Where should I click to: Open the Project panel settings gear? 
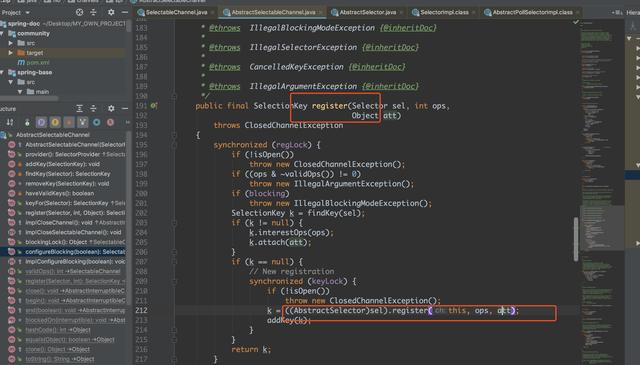[x=111, y=12]
